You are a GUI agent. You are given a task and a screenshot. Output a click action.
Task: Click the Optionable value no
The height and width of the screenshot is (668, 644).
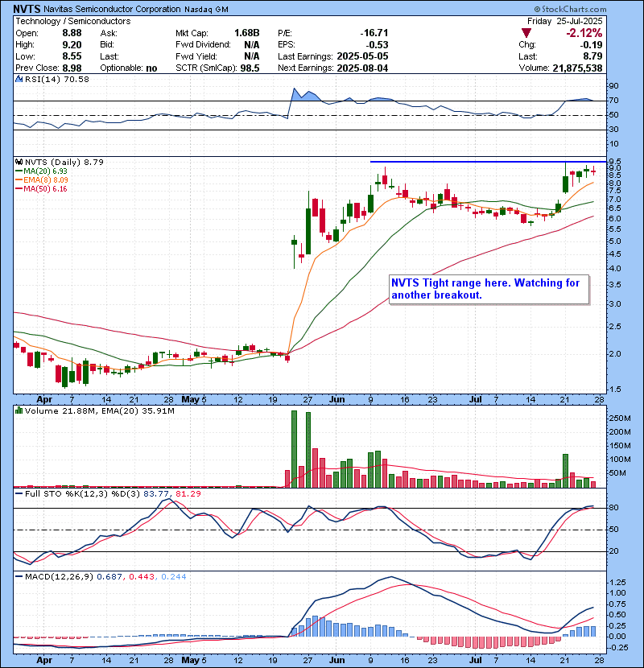pos(151,68)
